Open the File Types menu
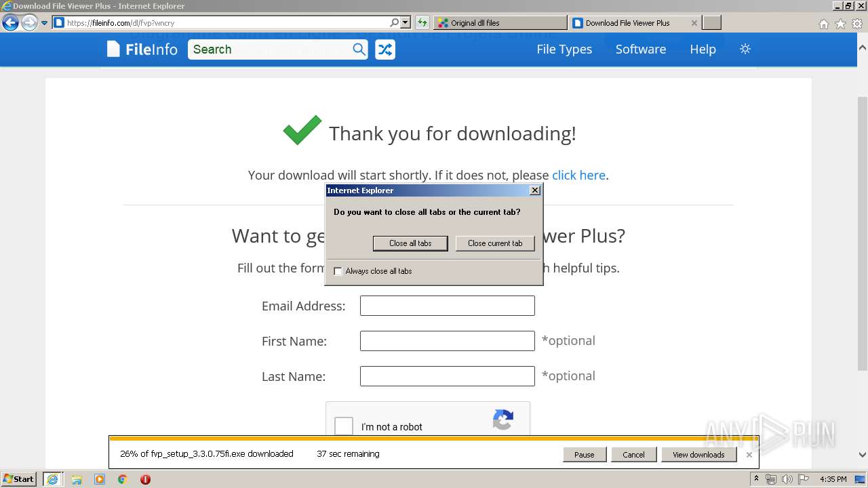 coord(564,49)
